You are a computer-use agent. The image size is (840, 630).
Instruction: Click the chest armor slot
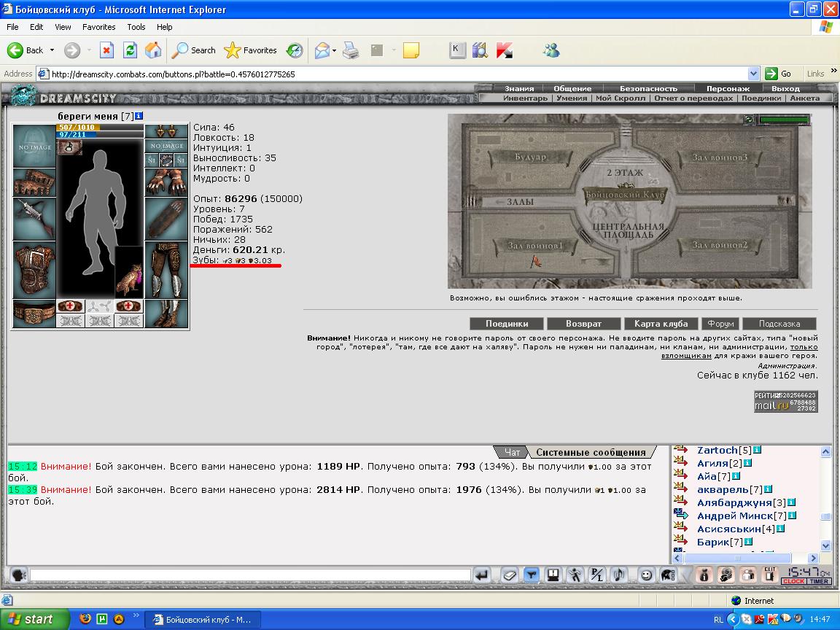(x=34, y=270)
